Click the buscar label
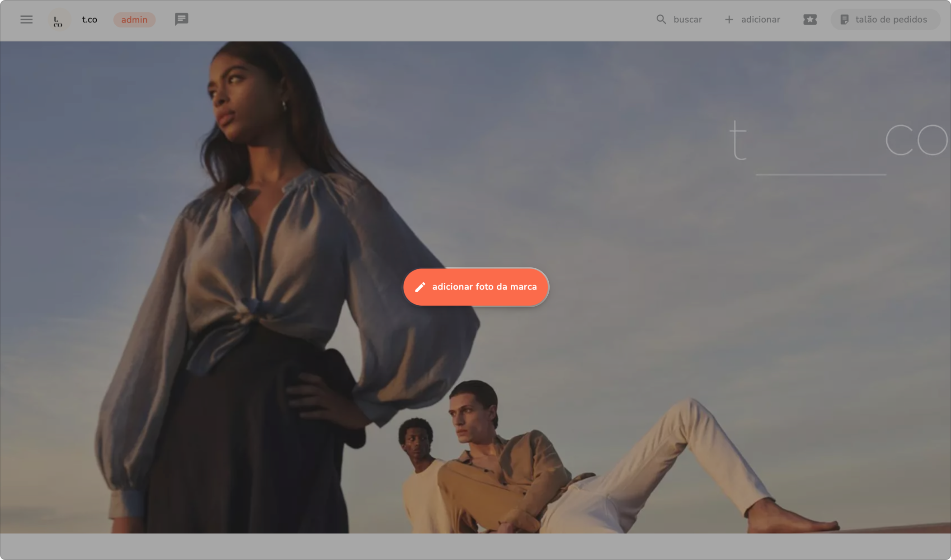This screenshot has height=560, width=951. [687, 19]
